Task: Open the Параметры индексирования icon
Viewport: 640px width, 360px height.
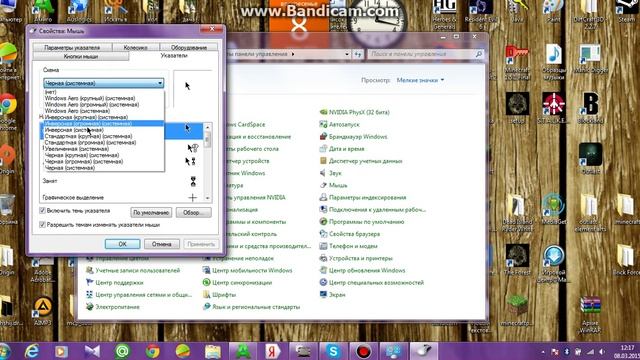Action: coord(323,198)
